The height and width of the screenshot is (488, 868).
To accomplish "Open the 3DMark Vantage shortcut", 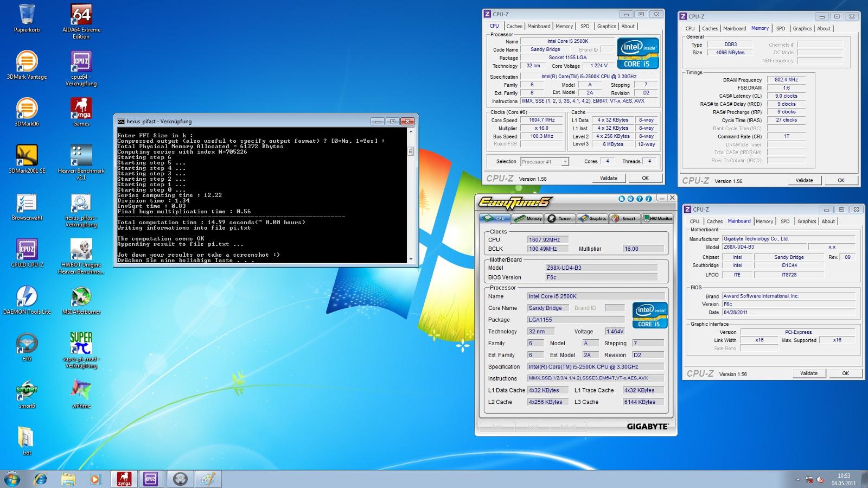I will click(x=27, y=65).
